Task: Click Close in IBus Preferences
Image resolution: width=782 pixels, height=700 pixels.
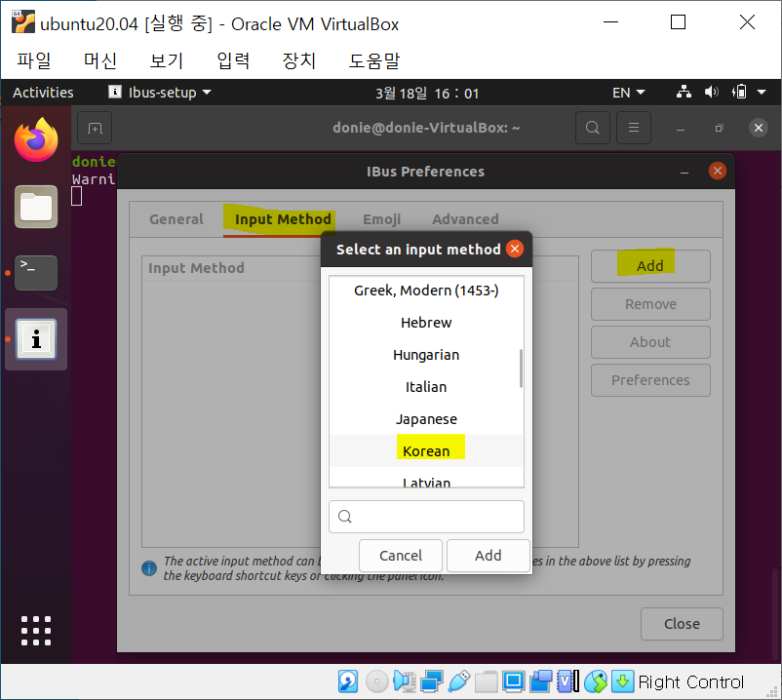Action: tap(682, 624)
